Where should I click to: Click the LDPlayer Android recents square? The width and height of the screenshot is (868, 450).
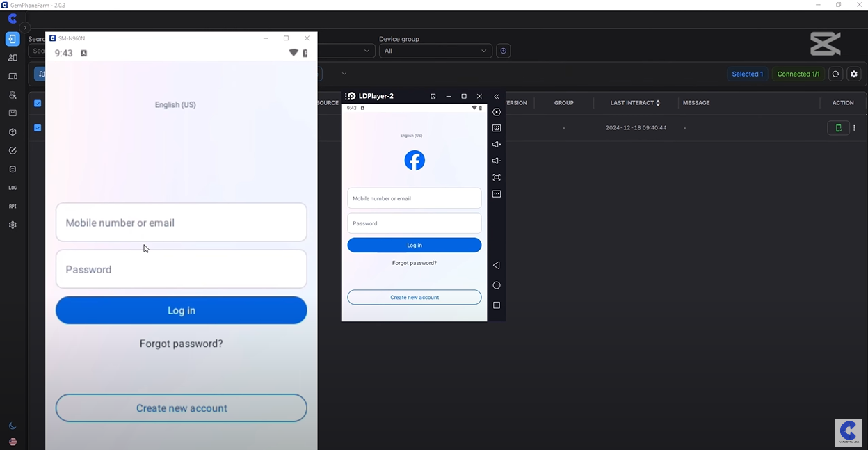497,305
